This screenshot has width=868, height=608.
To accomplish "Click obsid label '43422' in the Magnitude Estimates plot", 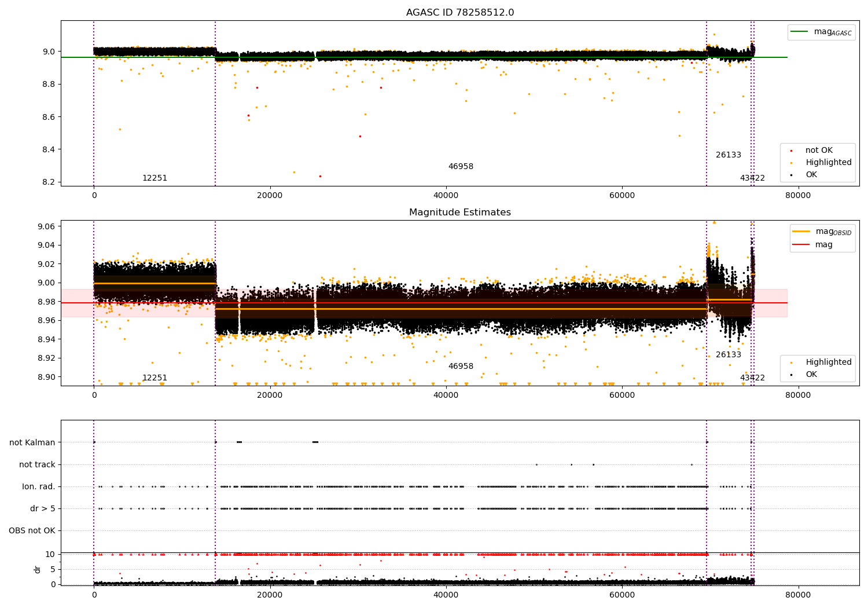I will click(x=752, y=378).
